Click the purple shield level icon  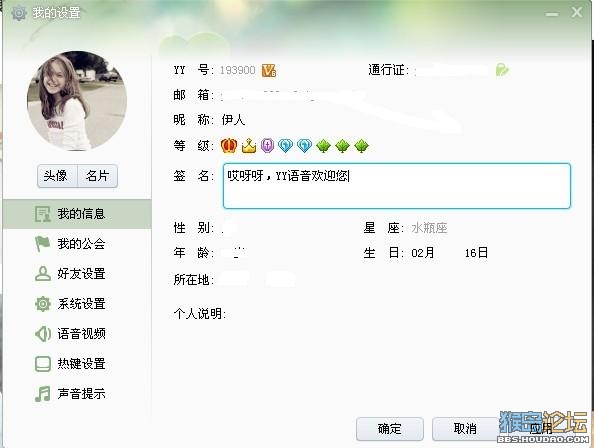click(267, 145)
